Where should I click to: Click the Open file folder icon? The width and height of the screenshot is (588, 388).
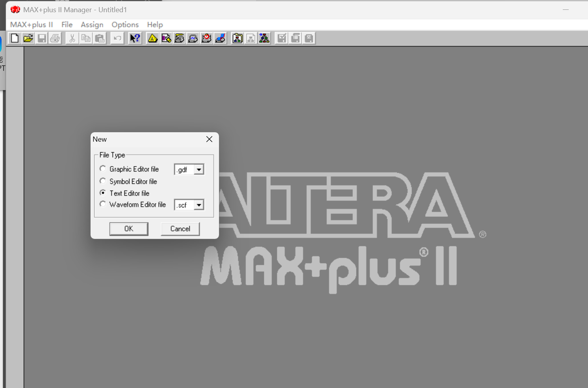(x=28, y=38)
